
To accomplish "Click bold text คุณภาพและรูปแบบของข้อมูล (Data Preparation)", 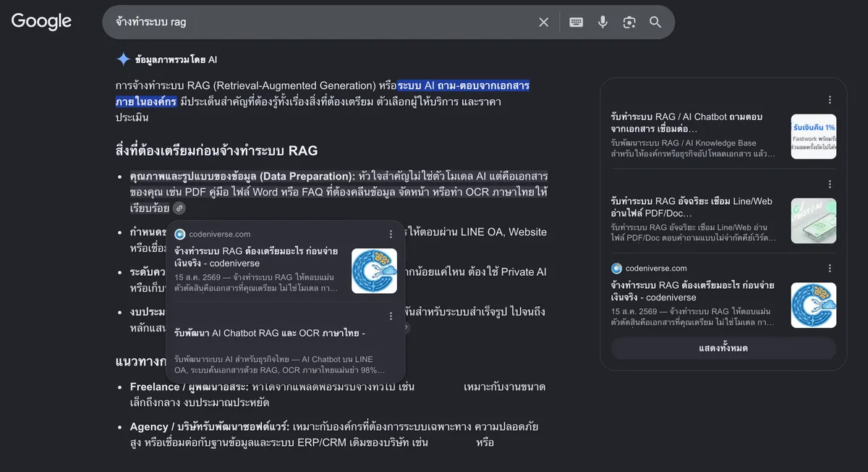I will coord(242,176).
